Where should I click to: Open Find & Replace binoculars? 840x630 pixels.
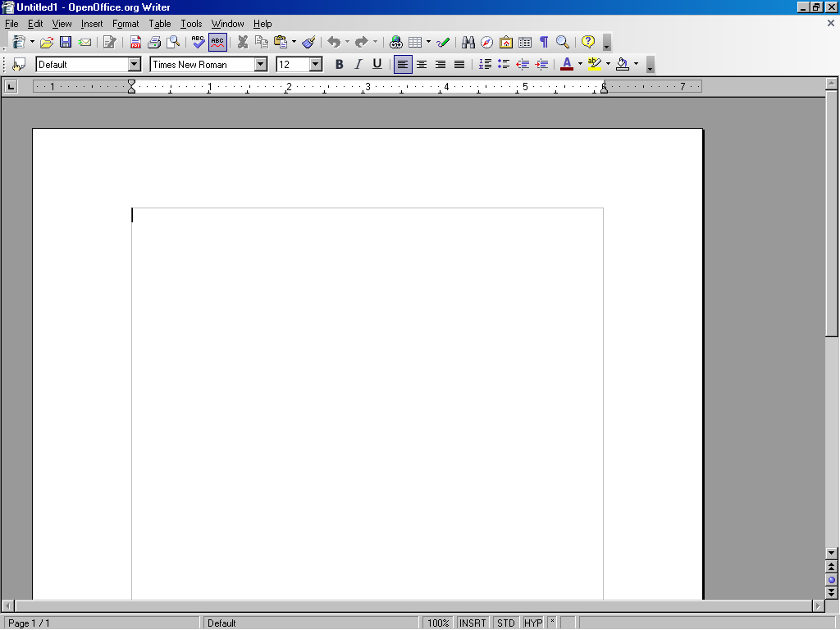(x=468, y=42)
